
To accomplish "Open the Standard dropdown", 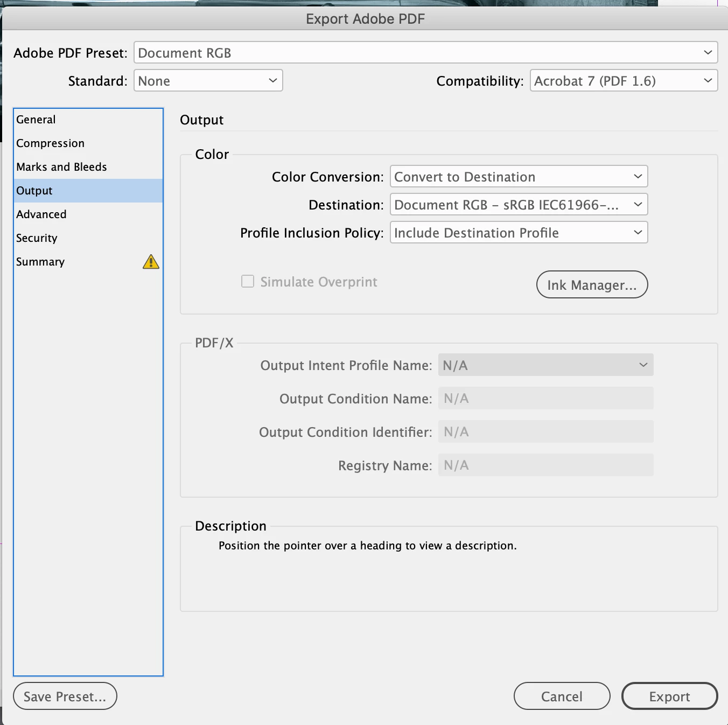I will pos(208,80).
